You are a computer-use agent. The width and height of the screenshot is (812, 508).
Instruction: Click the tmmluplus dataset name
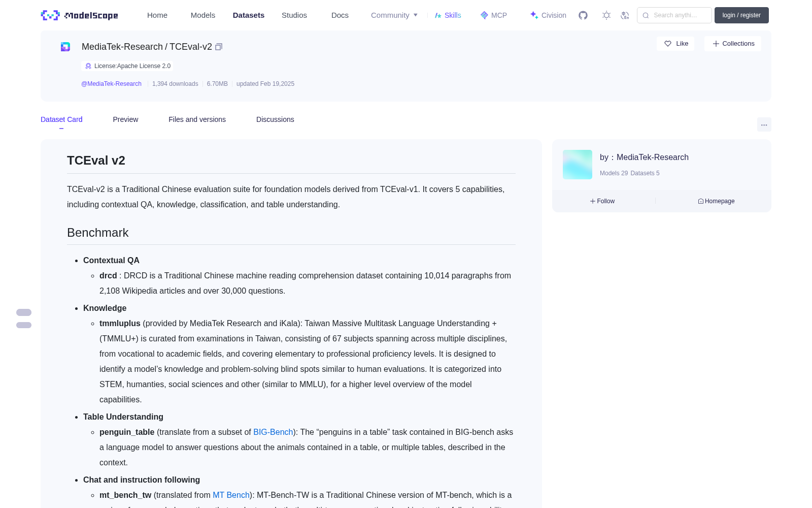[120, 323]
